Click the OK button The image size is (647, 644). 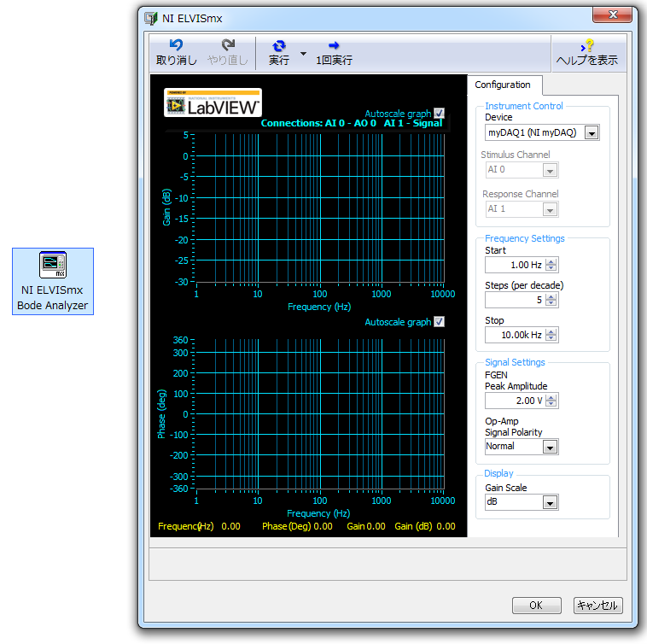pyautogui.click(x=536, y=606)
